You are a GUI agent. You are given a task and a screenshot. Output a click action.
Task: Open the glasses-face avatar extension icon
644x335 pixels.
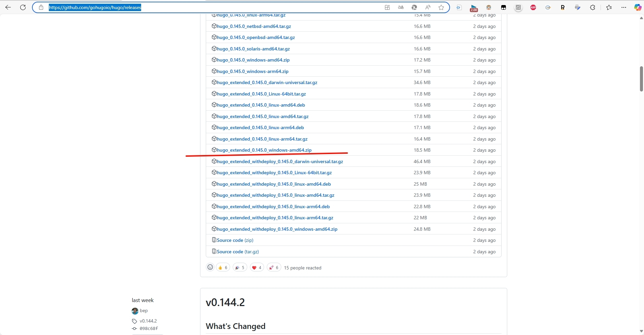[x=489, y=7]
